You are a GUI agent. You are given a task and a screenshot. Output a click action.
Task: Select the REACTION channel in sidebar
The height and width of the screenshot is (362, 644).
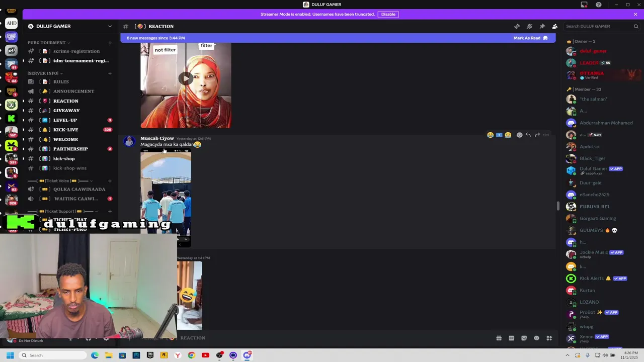tap(70, 101)
